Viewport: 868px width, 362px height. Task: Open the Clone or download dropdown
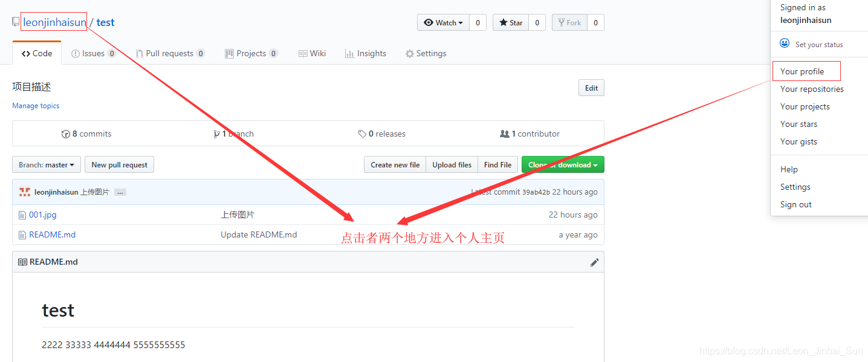tap(563, 164)
